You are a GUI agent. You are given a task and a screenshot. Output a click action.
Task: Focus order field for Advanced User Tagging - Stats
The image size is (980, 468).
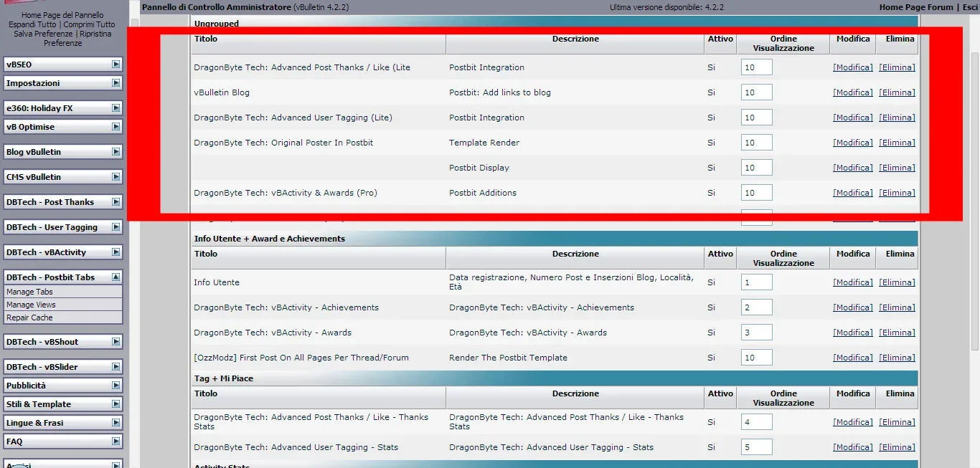(757, 447)
